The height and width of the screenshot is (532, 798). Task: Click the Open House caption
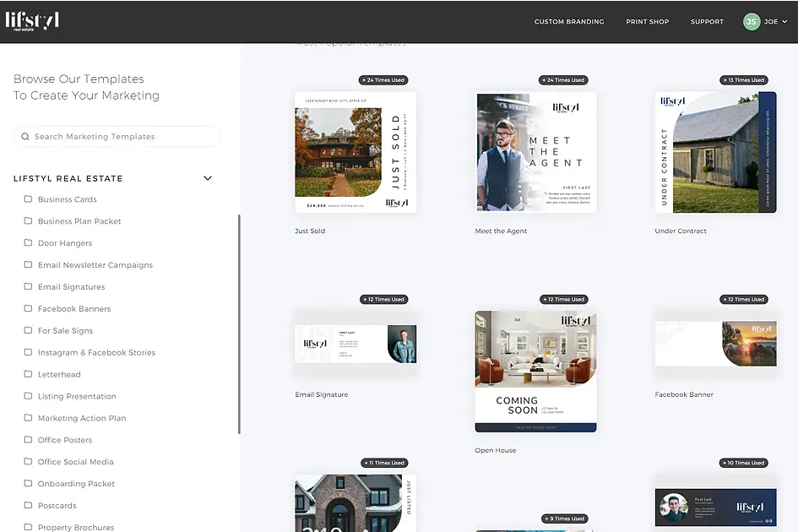point(496,451)
